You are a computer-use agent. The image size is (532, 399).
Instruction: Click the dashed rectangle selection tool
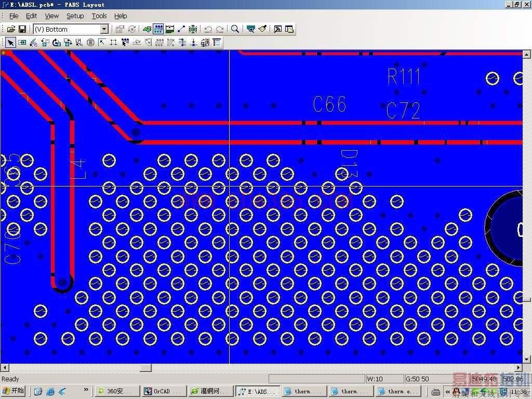(x=114, y=43)
